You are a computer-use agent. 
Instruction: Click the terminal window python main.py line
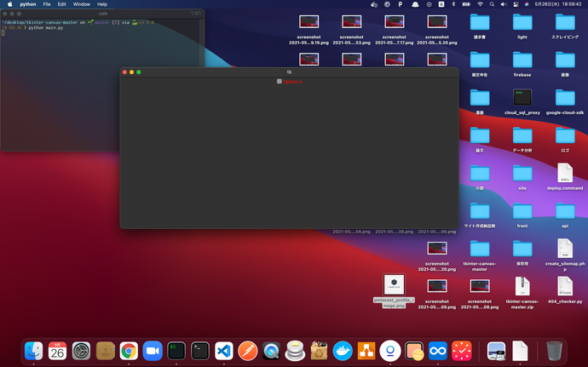click(46, 28)
